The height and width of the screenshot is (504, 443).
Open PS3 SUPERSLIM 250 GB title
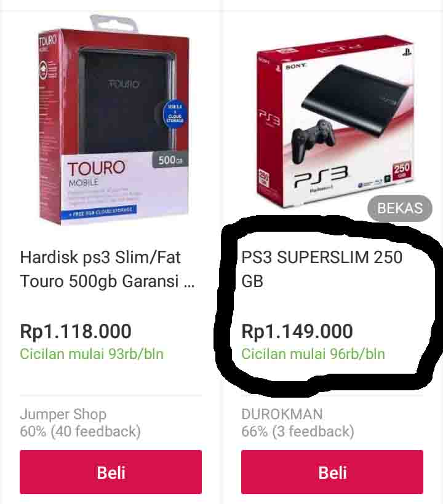click(322, 269)
